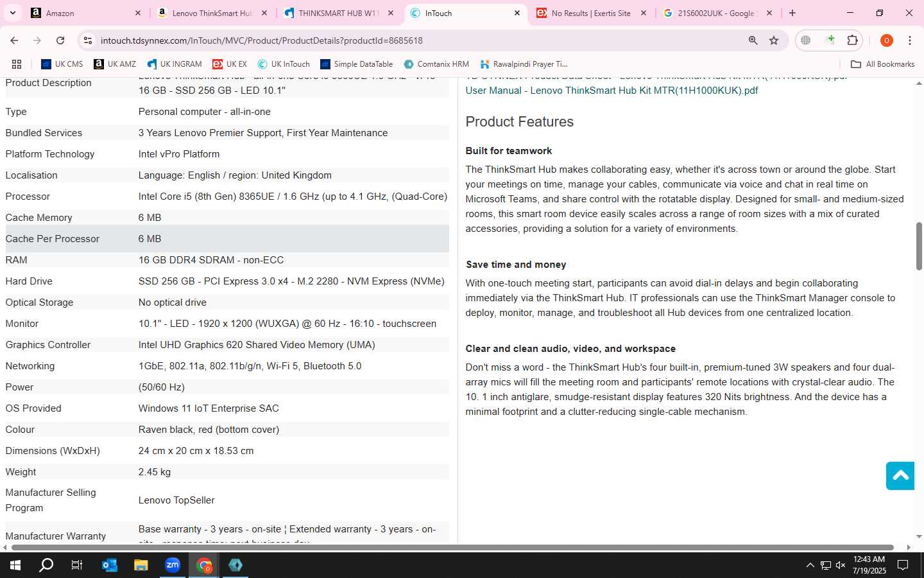
Task: Open the taskbar clock showing 12:43 AM
Action: coord(869,565)
